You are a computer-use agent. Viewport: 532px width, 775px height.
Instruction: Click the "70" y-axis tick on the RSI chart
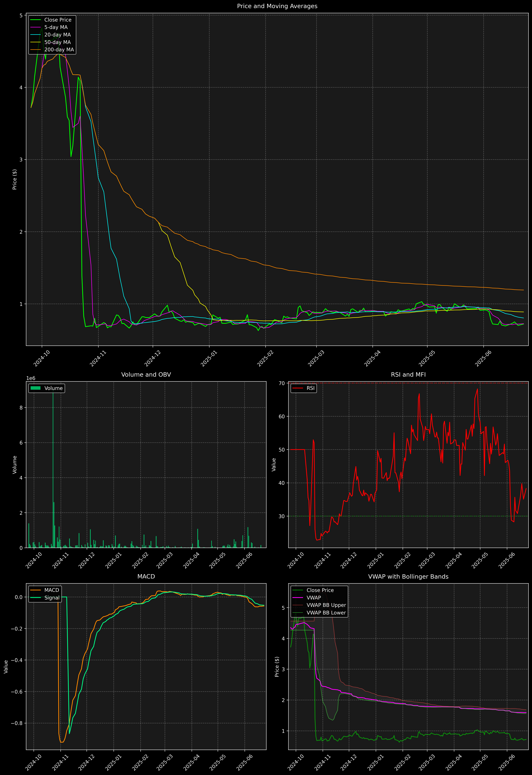[282, 383]
